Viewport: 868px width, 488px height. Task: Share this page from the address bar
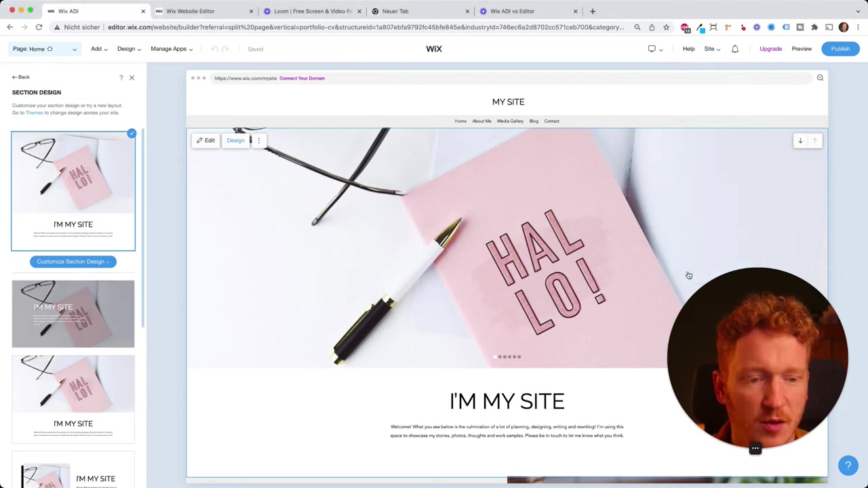click(x=652, y=27)
